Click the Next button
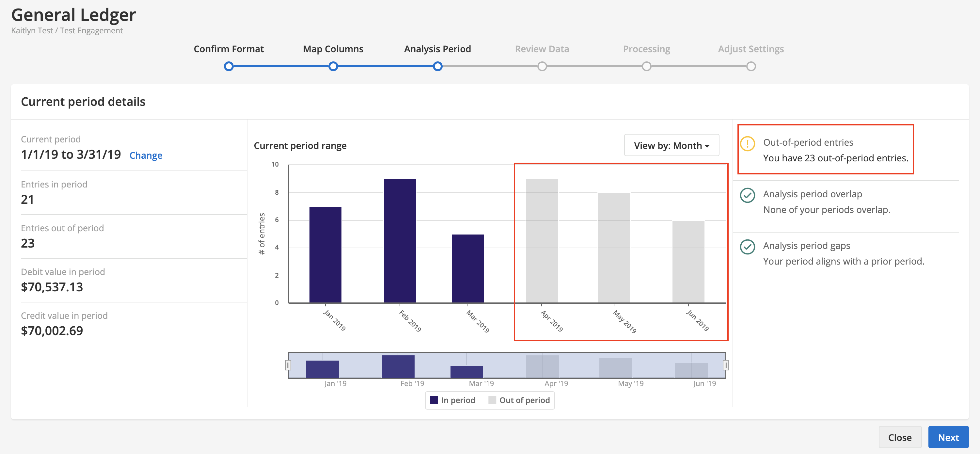The width and height of the screenshot is (980, 454). (948, 437)
